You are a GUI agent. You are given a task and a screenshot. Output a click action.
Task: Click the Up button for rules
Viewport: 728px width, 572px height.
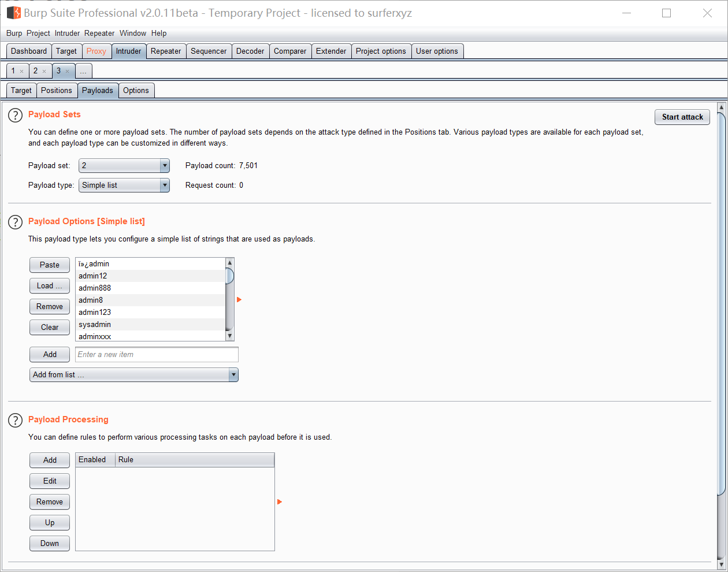click(x=50, y=523)
